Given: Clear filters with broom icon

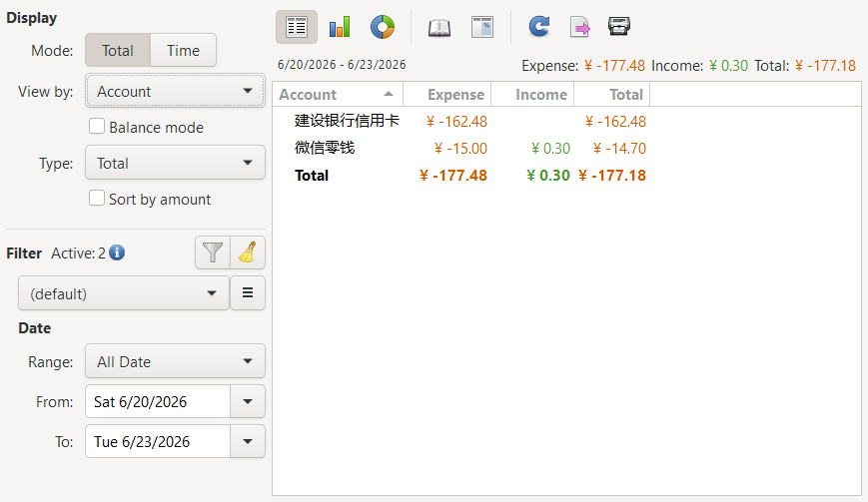Looking at the screenshot, I should pos(248,252).
